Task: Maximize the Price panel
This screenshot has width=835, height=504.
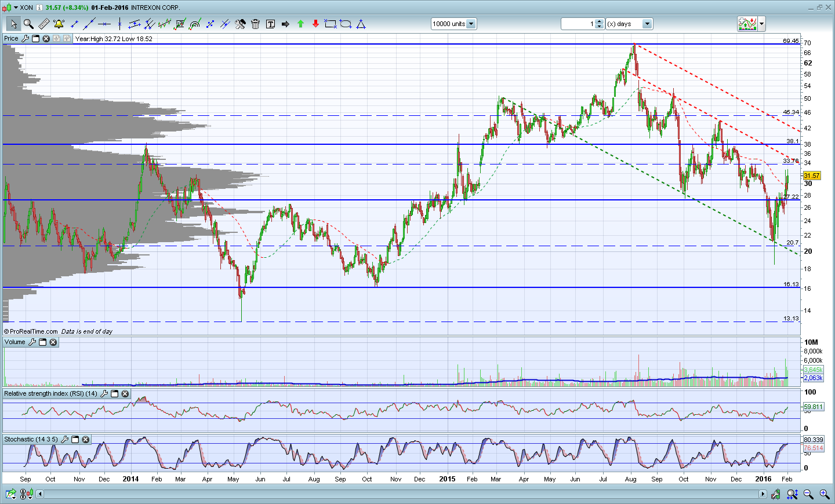Action: (x=35, y=39)
